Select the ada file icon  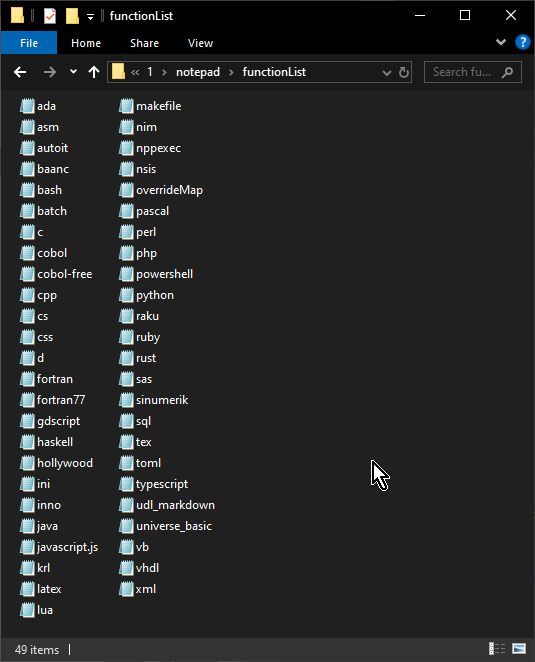point(27,106)
